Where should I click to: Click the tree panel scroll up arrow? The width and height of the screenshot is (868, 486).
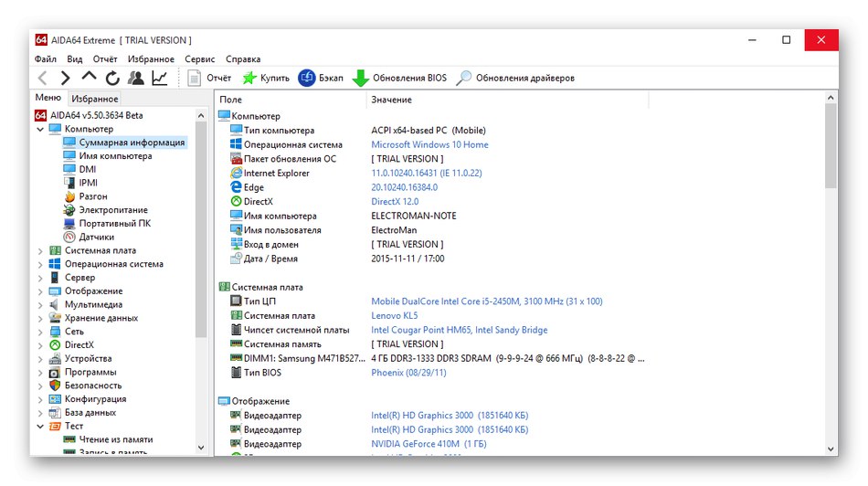[x=201, y=115]
